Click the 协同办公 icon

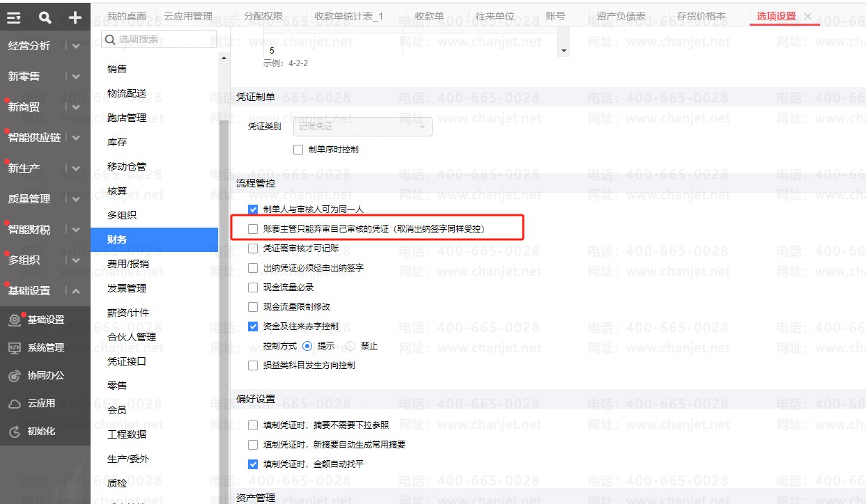[14, 375]
